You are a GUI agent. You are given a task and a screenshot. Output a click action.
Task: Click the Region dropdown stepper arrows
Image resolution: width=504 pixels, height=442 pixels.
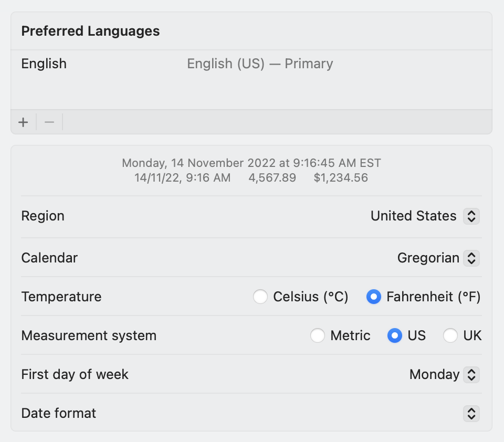[471, 216]
